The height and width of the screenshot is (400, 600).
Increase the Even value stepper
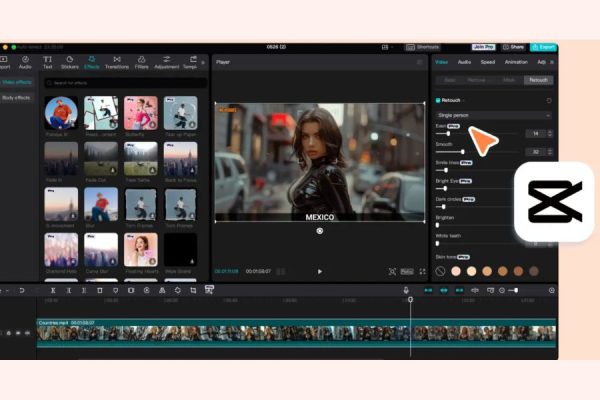pyautogui.click(x=551, y=131)
